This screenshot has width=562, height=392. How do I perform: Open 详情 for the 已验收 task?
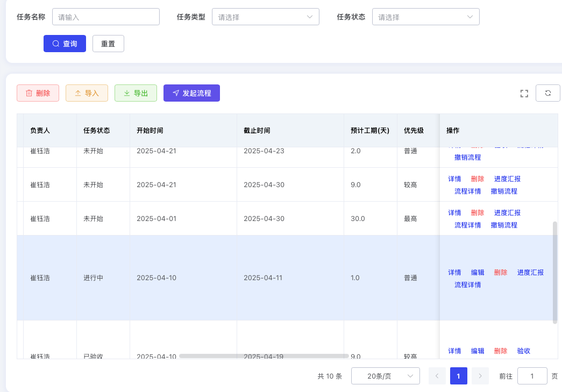(x=454, y=351)
